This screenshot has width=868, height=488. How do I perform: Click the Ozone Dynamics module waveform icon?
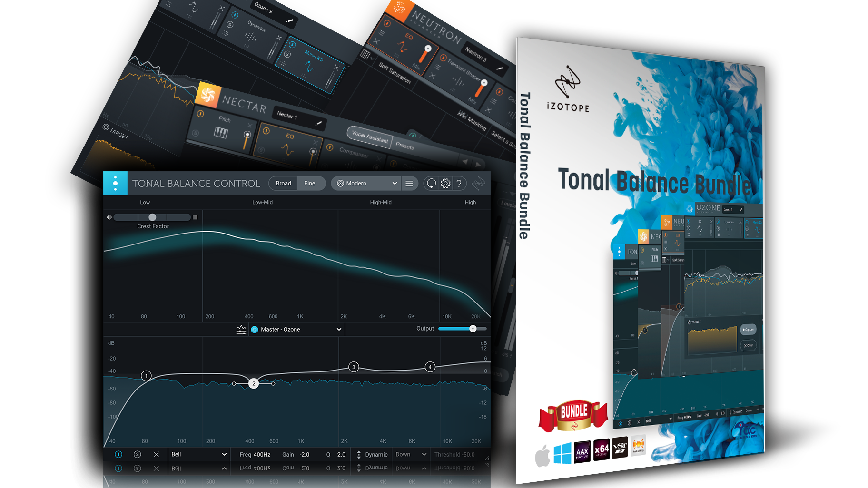[x=250, y=37]
